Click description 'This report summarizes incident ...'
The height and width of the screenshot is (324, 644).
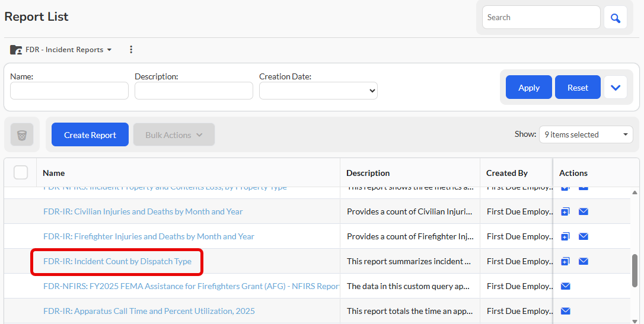tap(409, 261)
